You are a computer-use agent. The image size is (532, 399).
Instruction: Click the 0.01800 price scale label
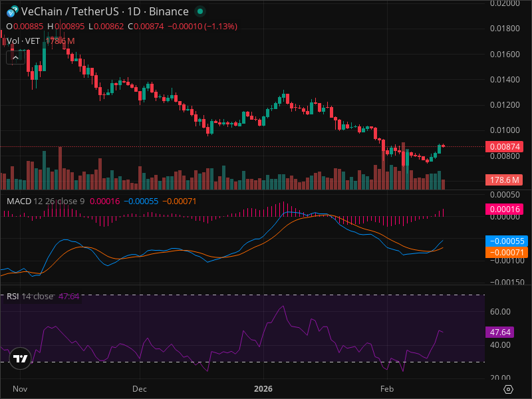click(505, 29)
